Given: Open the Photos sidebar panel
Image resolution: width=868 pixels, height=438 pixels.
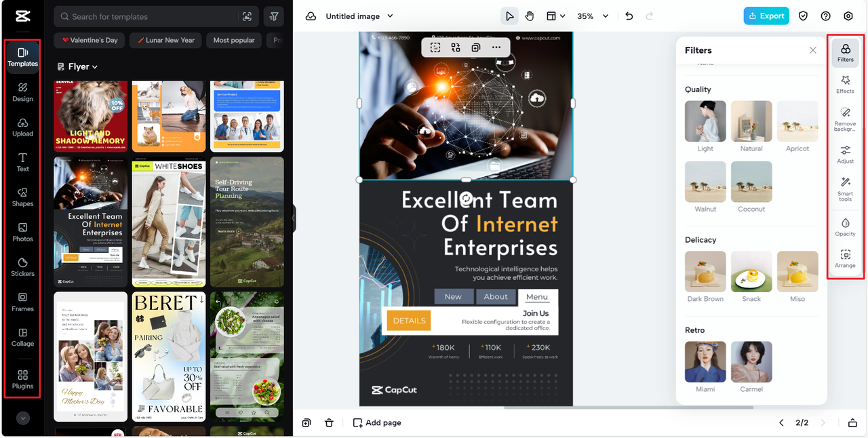Looking at the screenshot, I should pos(22,233).
